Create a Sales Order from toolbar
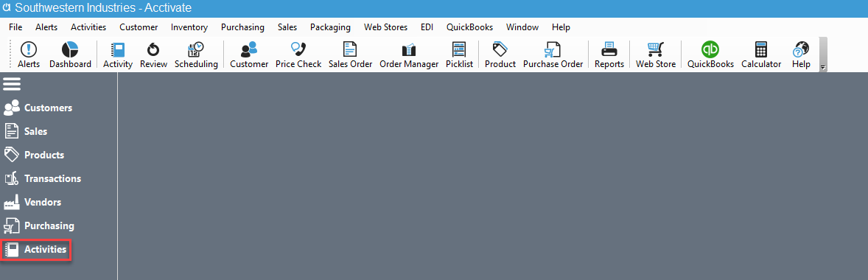Image resolution: width=868 pixels, height=280 pixels. [x=351, y=55]
